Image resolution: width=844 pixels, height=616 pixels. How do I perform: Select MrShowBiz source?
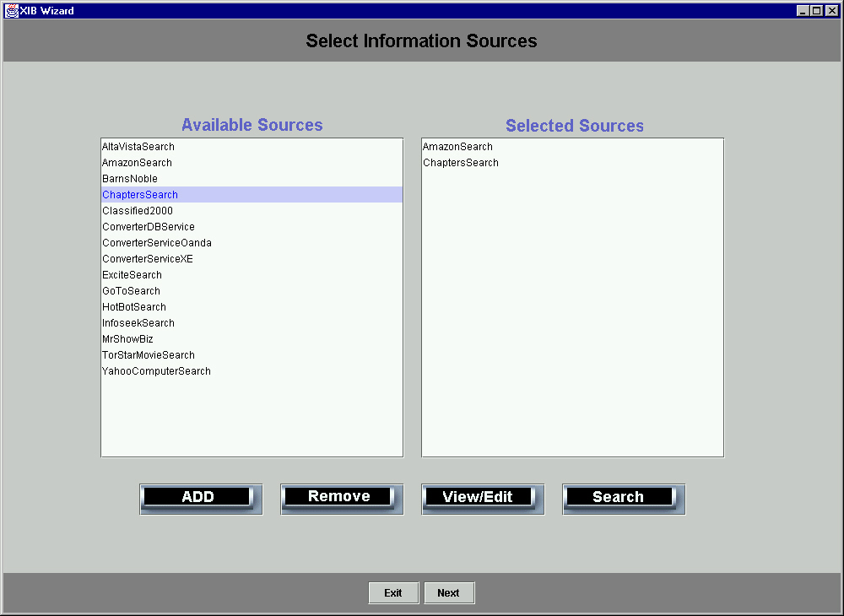click(x=252, y=339)
